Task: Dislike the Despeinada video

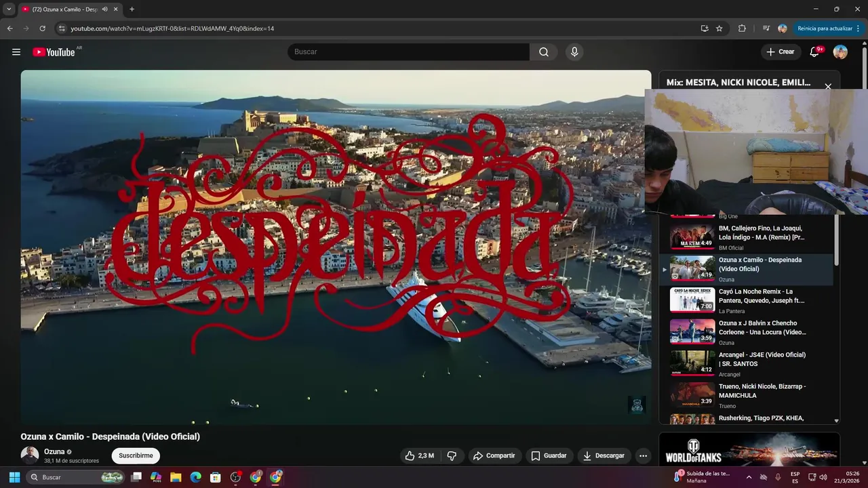Action: click(x=452, y=455)
